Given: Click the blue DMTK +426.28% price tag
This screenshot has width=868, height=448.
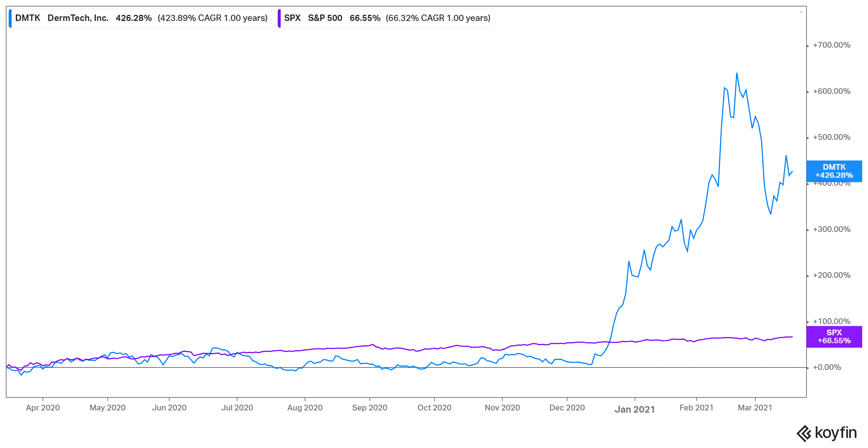Looking at the screenshot, I should click(834, 171).
